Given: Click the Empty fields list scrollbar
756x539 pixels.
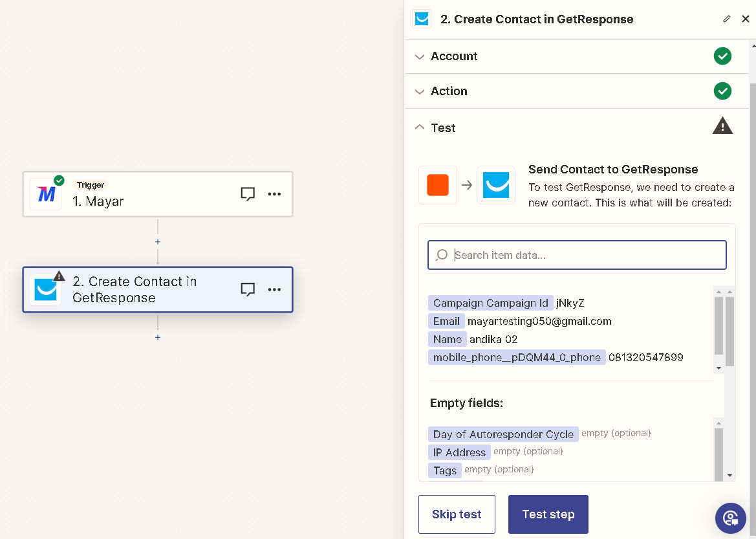Looking at the screenshot, I should (718, 454).
